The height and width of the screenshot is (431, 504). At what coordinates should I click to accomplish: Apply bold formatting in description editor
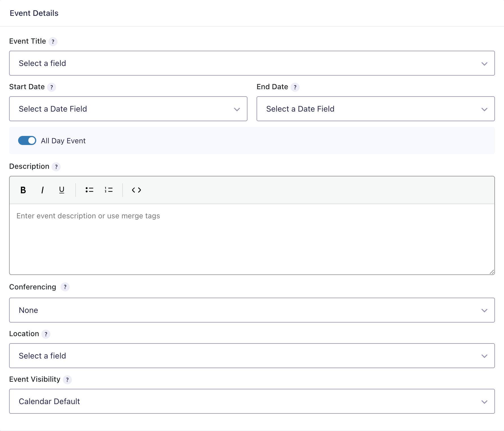tap(23, 190)
